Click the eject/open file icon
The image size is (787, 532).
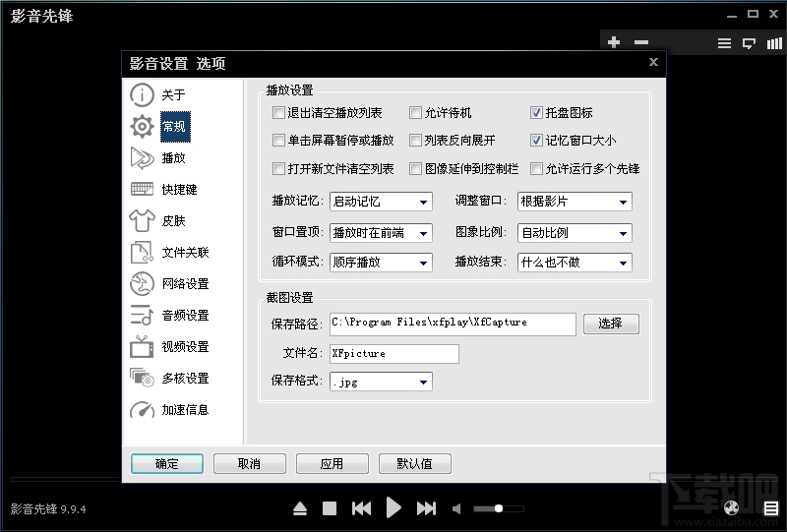point(301,508)
